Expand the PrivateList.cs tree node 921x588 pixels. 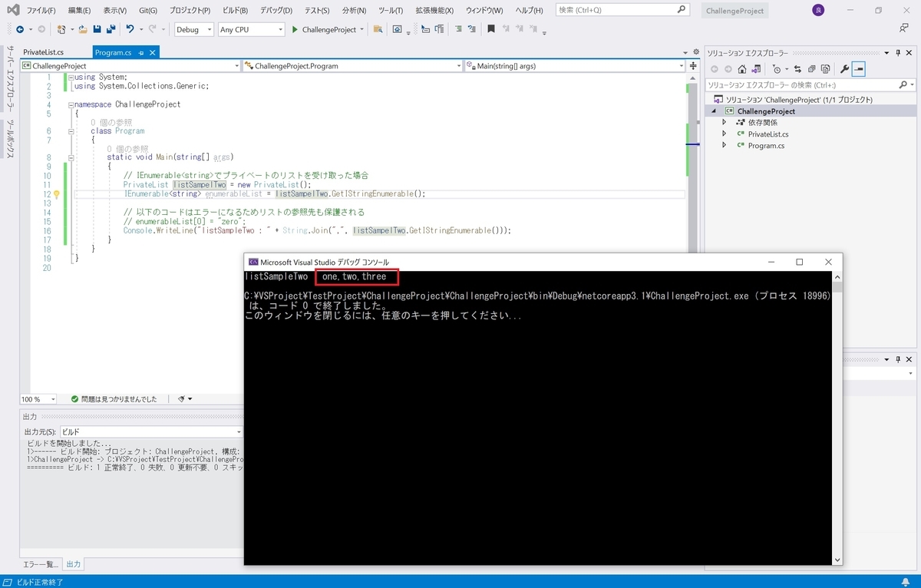tap(724, 134)
